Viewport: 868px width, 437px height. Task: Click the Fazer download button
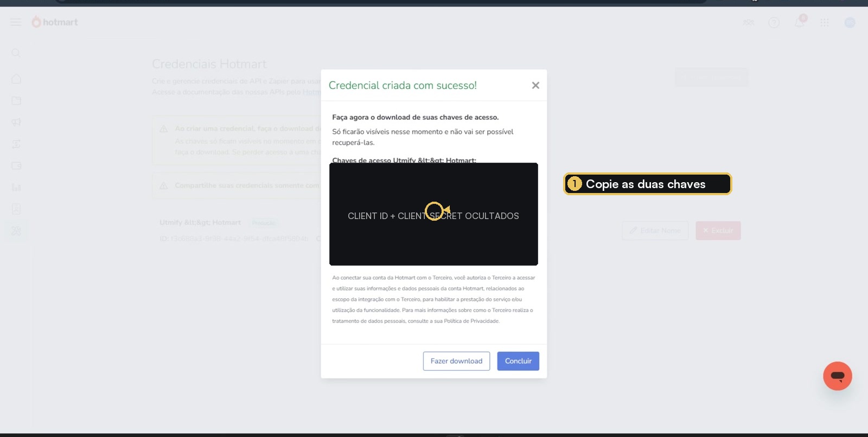(456, 361)
